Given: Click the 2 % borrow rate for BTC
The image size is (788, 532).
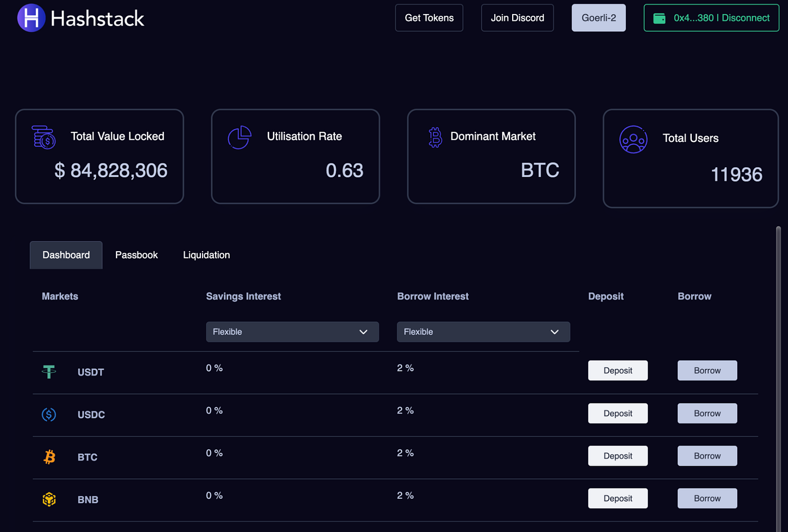Looking at the screenshot, I should 405,453.
